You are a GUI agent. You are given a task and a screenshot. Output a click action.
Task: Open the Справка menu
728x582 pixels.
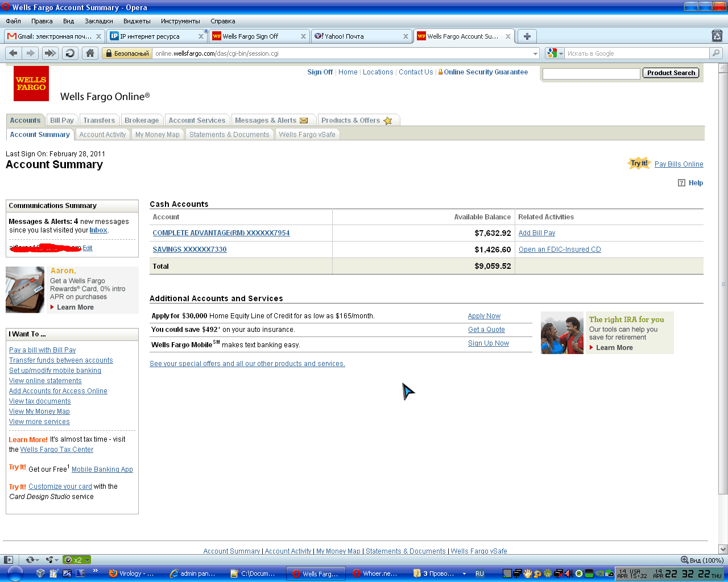pos(223,21)
